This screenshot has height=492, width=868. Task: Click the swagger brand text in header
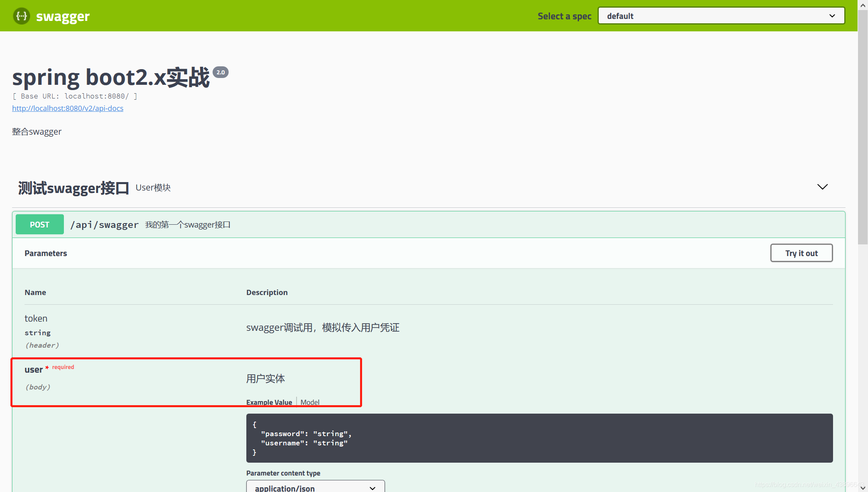pyautogui.click(x=63, y=16)
